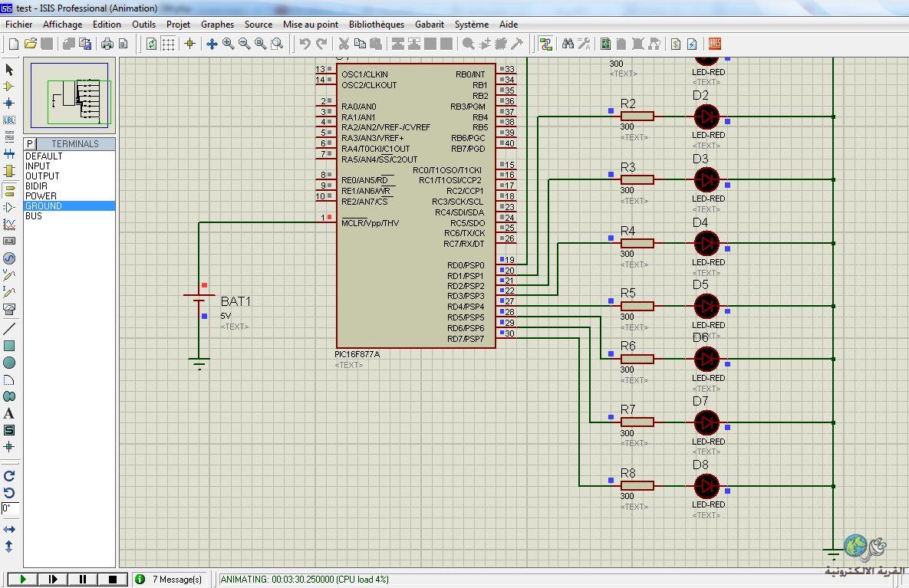Screen dimensions: 909x588
Task: Click the Electrical rule check icon
Action: click(692, 44)
